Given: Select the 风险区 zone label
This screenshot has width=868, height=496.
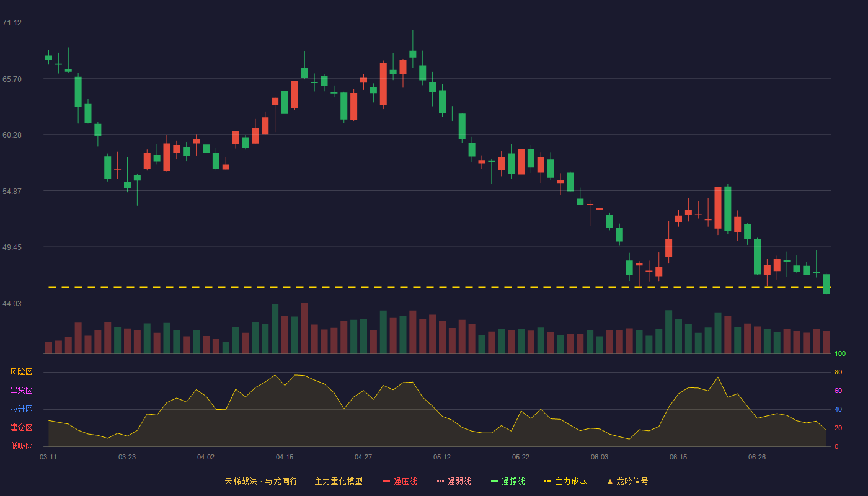Looking at the screenshot, I should [x=21, y=372].
